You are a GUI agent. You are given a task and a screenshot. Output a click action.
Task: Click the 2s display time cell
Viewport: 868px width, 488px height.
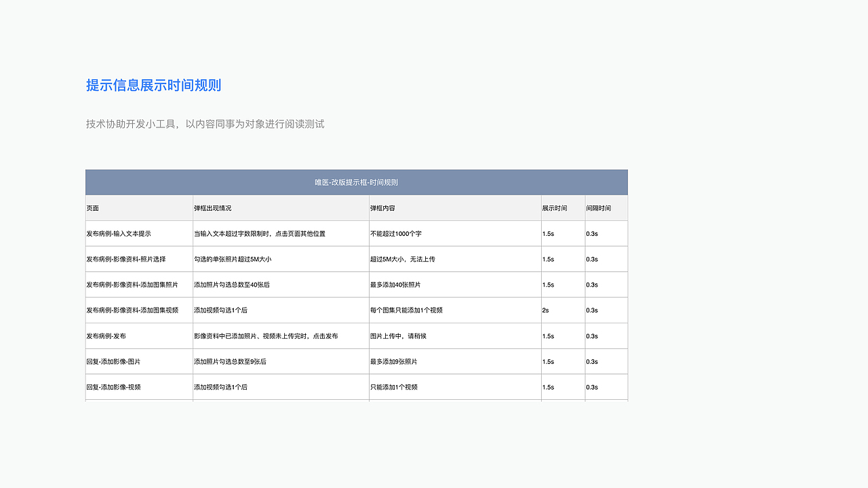pyautogui.click(x=546, y=310)
